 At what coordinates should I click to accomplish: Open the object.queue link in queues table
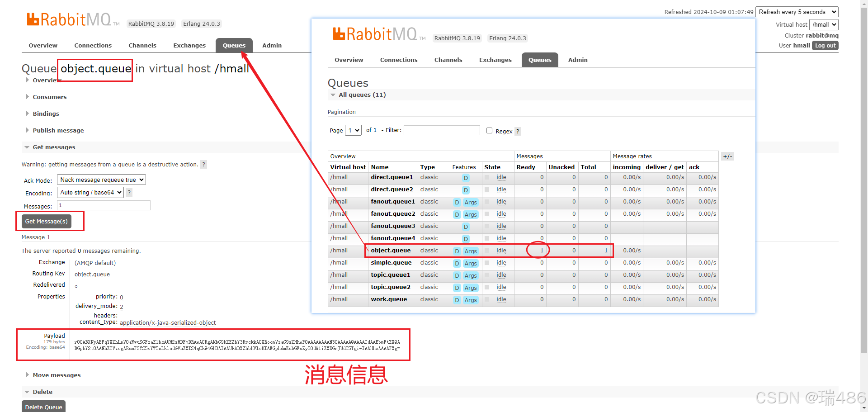[391, 251]
